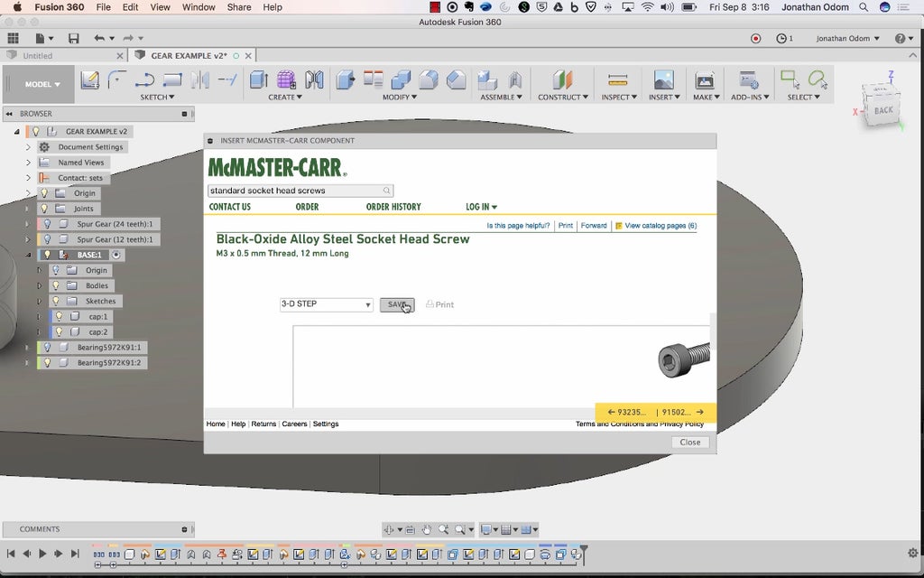Viewport: 924px width, 578px height.
Task: Toggle visibility bulb for Joints folder
Action: (x=44, y=209)
